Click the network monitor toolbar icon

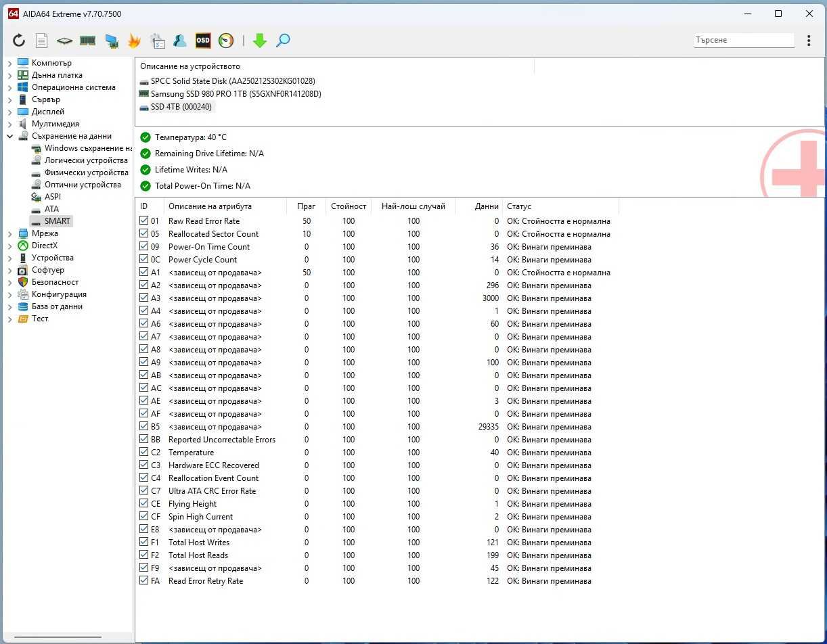point(112,41)
